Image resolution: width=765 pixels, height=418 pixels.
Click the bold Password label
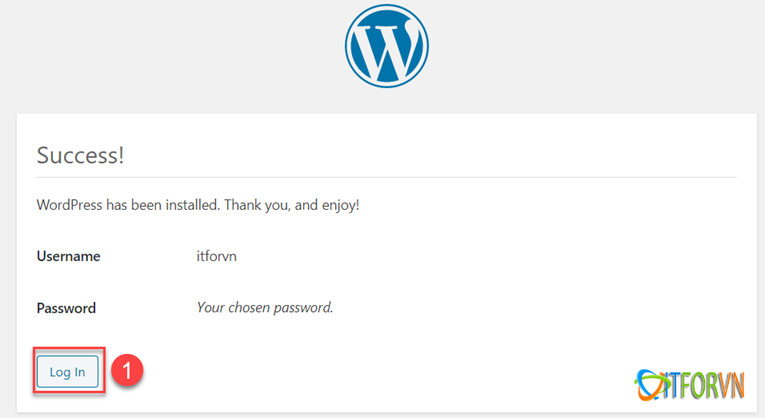(66, 308)
